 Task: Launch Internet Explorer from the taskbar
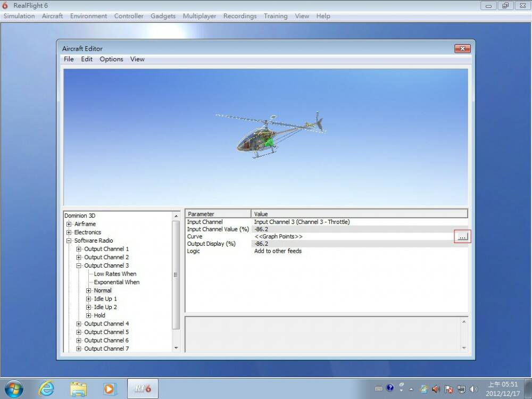(x=46, y=388)
